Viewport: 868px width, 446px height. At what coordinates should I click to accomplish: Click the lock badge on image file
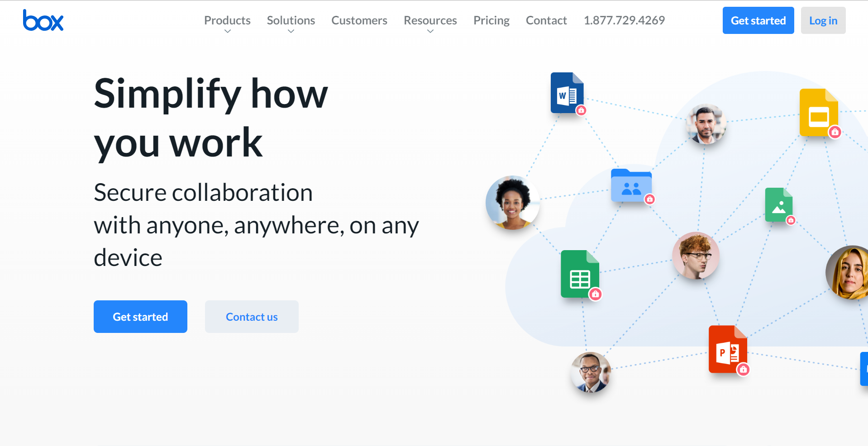[791, 220]
